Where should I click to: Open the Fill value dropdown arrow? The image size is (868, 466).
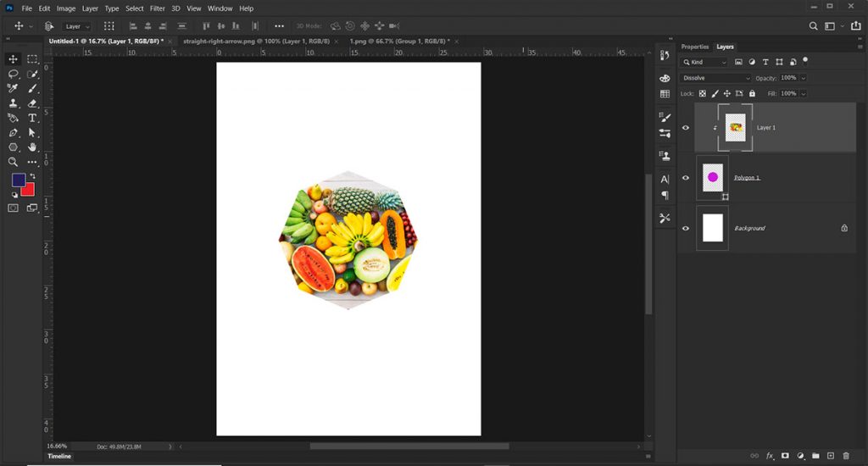point(804,93)
